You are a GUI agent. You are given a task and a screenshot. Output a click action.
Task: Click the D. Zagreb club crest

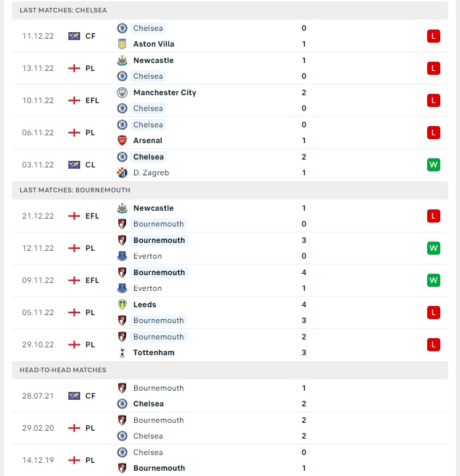122,173
